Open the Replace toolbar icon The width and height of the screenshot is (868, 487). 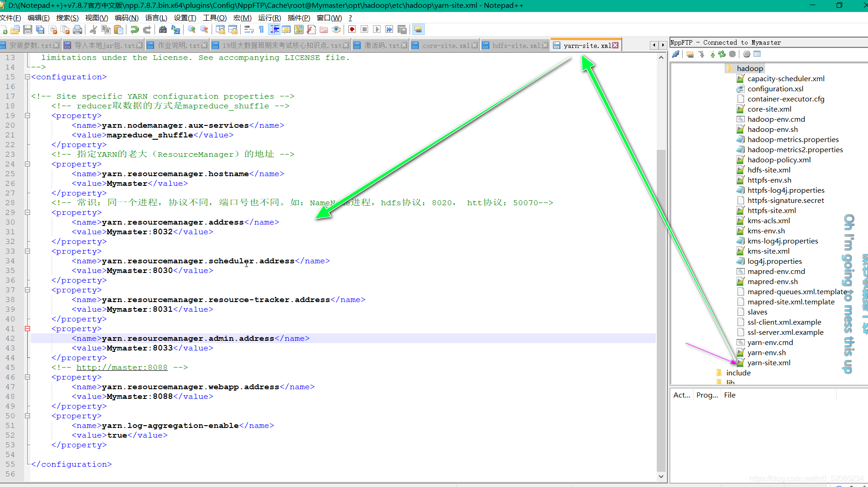click(x=175, y=30)
